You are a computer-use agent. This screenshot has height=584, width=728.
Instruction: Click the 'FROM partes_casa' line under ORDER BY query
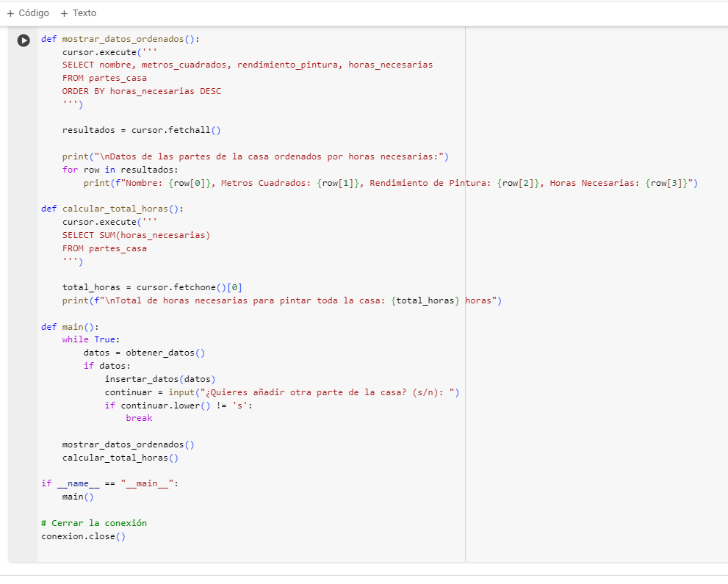click(x=104, y=78)
